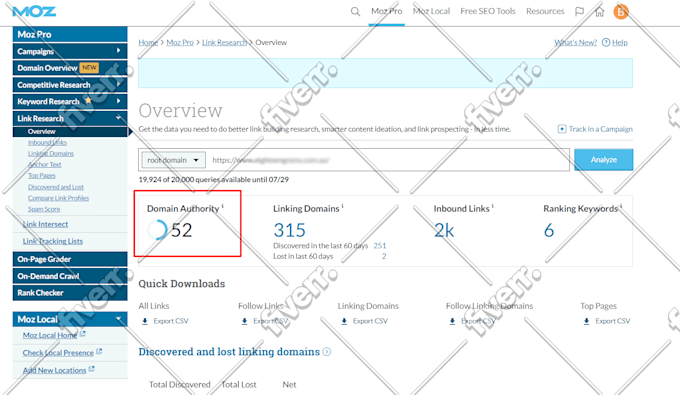
Task: Collapse the Link Research section
Action: tap(118, 118)
